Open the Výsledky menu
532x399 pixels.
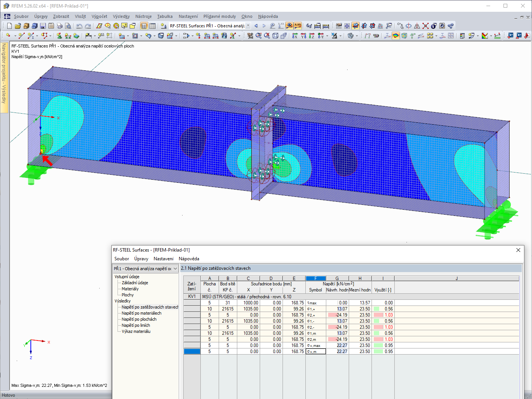pyautogui.click(x=121, y=16)
